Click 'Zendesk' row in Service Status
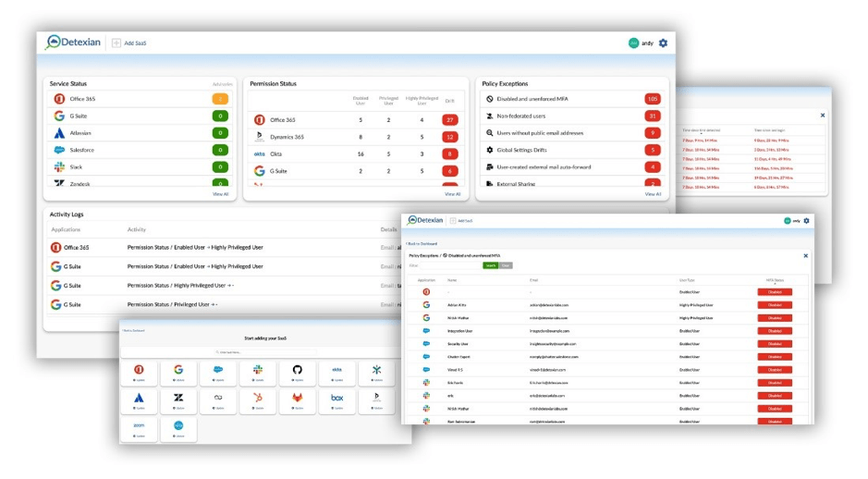 click(x=141, y=183)
